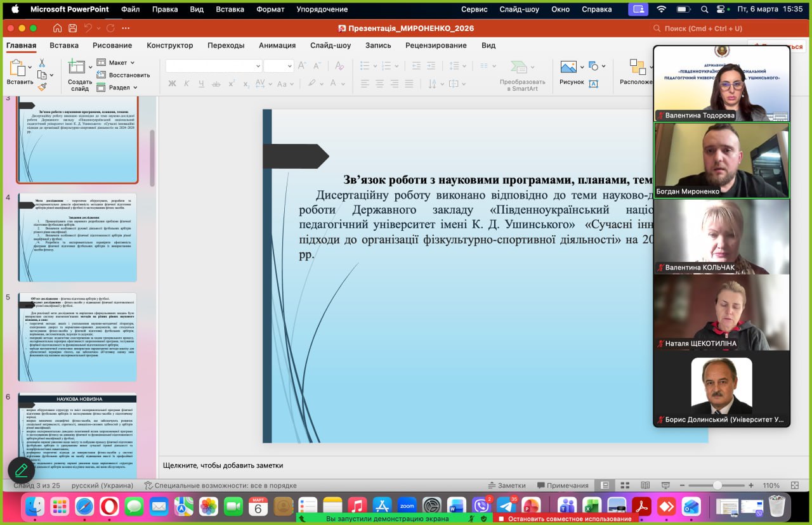Click the Save icon in title bar
Screen dimensions: 812x525
click(x=73, y=28)
